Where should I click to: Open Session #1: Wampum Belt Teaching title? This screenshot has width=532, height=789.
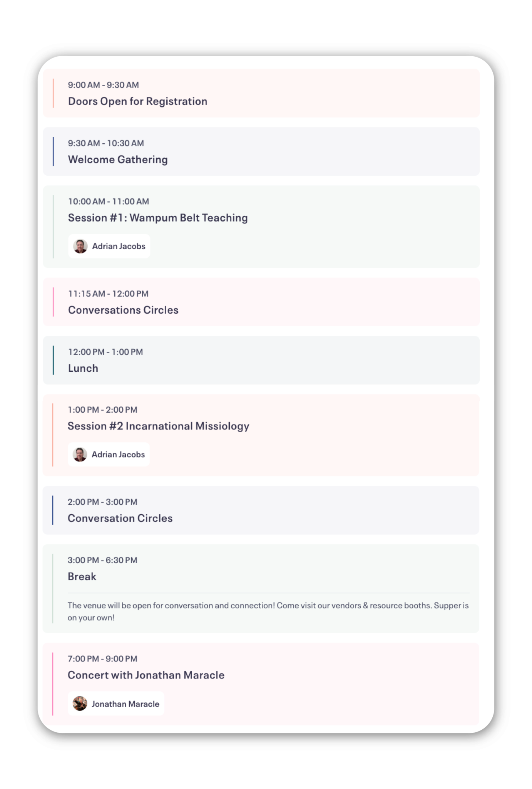tap(158, 218)
